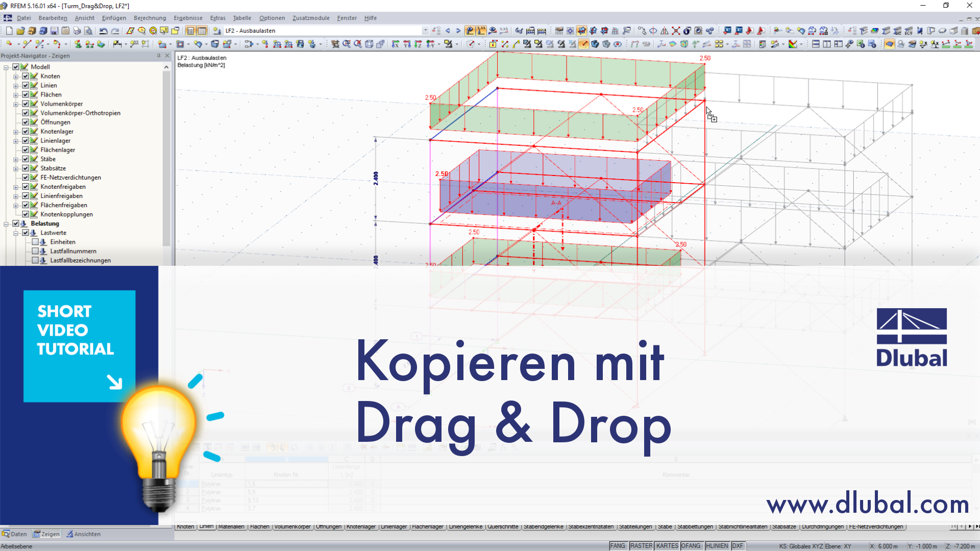Click the view in Z direction icon
980x551 pixels.
click(418, 44)
